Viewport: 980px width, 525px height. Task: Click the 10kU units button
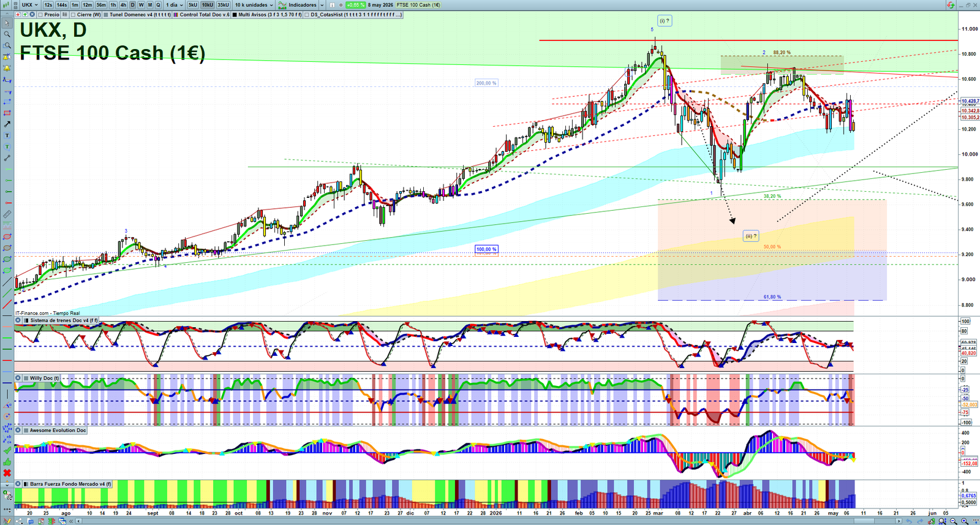click(x=208, y=5)
